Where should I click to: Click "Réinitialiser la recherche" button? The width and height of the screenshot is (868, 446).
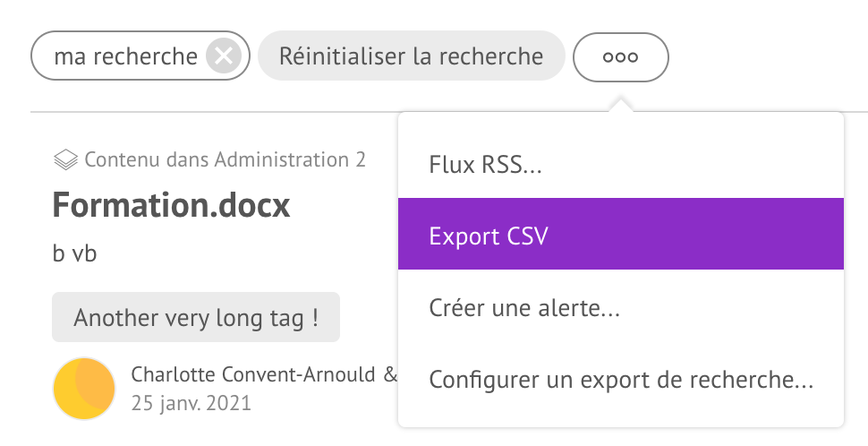pyautogui.click(x=412, y=56)
